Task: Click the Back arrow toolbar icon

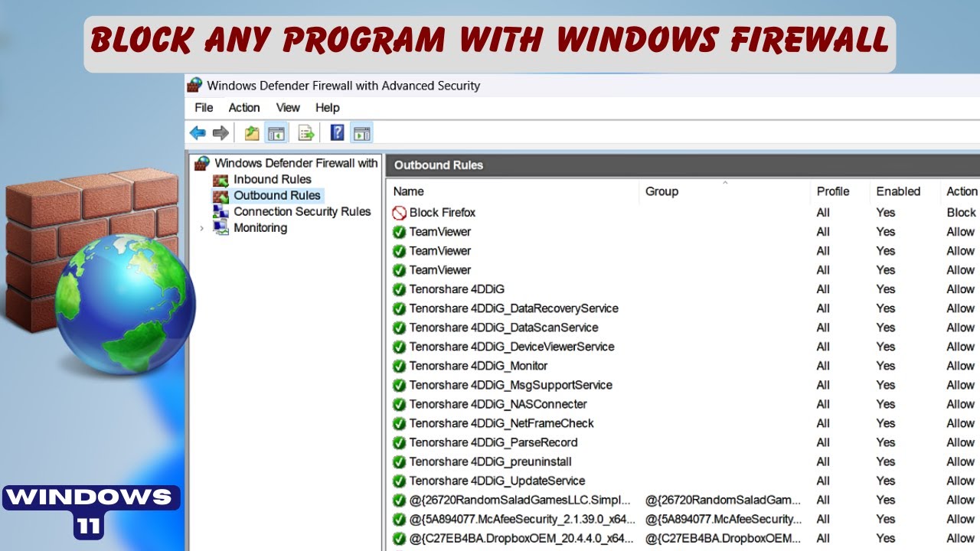Action: pyautogui.click(x=198, y=133)
